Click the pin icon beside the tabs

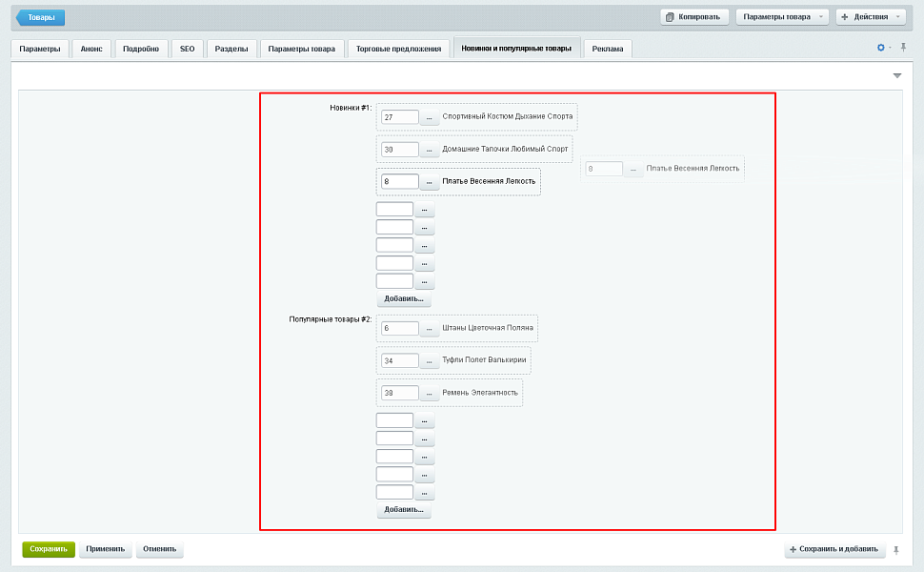point(903,48)
